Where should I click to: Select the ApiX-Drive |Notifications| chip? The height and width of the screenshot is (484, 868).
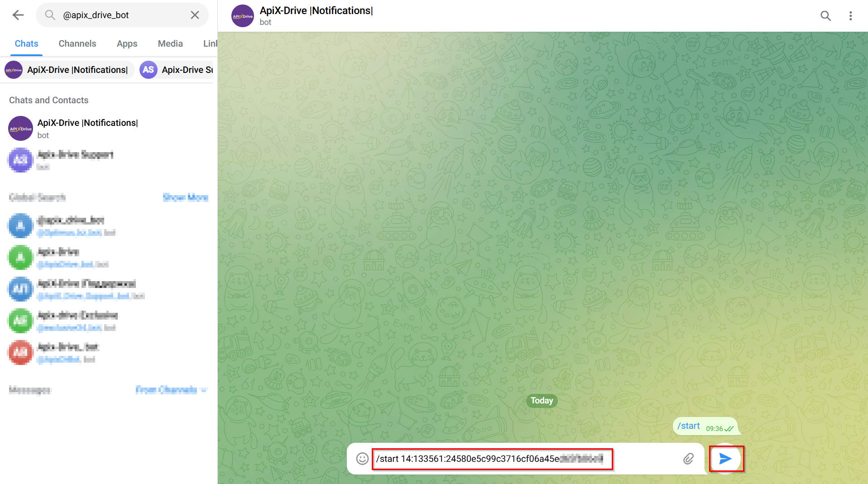(69, 70)
